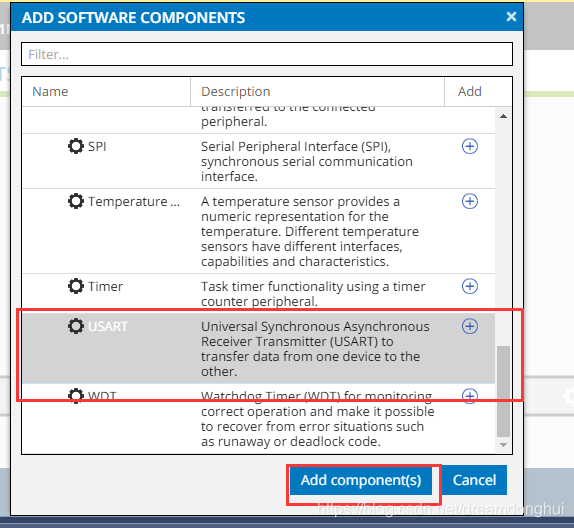This screenshot has height=528, width=574.
Task: Select the USART row name
Action: point(108,326)
